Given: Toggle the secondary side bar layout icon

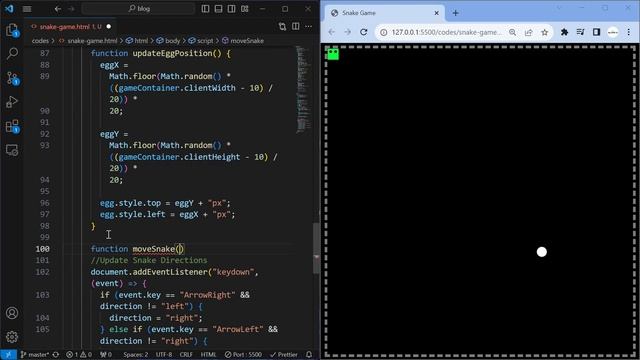Looking at the screenshot, I should click(231, 9).
